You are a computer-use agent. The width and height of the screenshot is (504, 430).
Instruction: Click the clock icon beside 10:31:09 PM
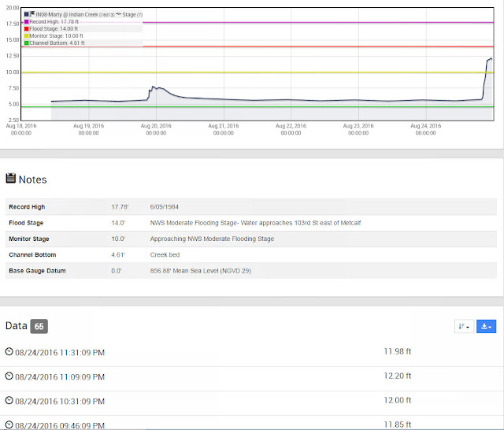click(9, 400)
